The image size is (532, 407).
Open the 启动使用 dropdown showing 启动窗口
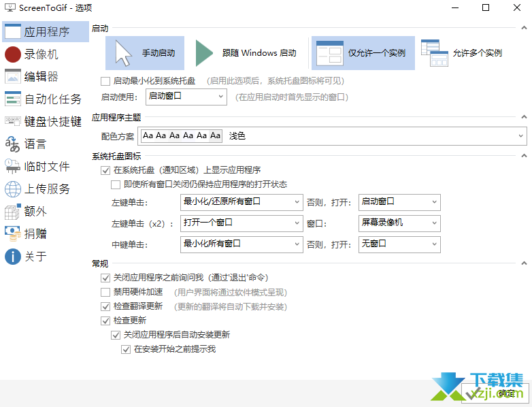[186, 97]
